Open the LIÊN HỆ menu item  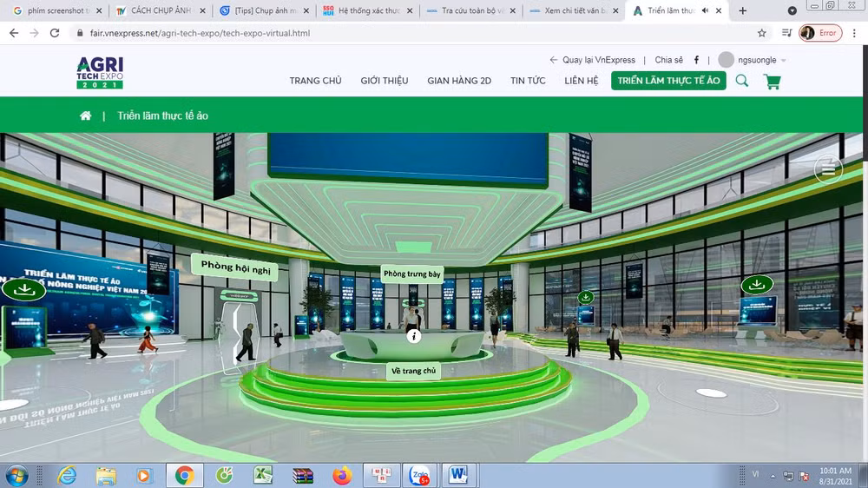582,81
